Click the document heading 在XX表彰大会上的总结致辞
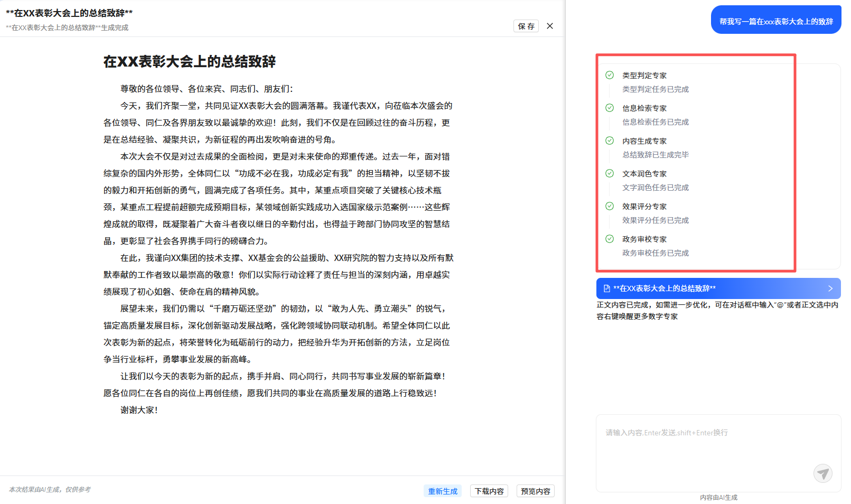Viewport: 851px width, 504px height. point(190,62)
